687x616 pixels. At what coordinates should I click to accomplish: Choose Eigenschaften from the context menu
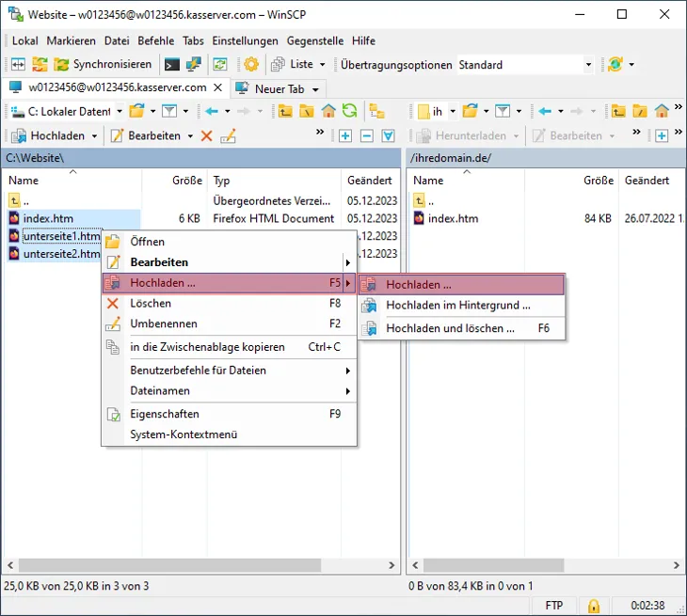(x=229, y=414)
